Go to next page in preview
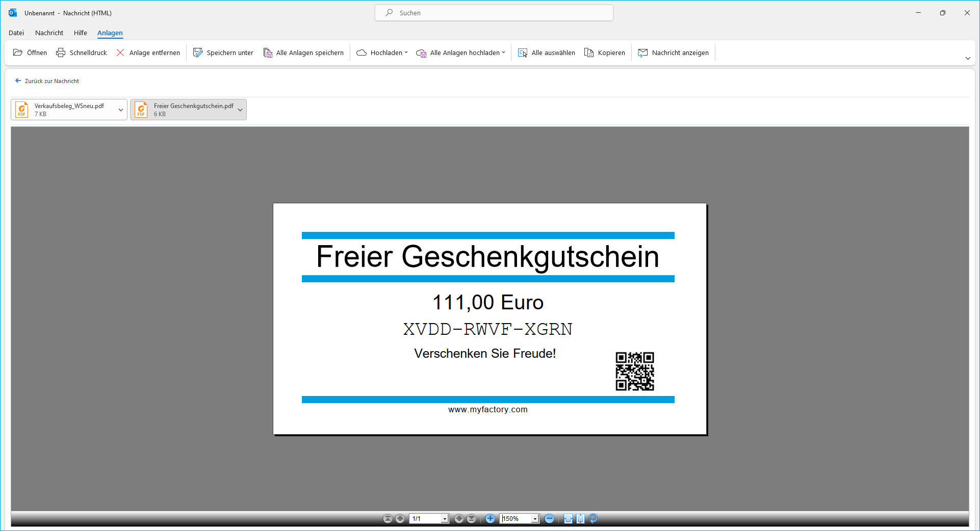This screenshot has height=531, width=980. tap(459, 519)
